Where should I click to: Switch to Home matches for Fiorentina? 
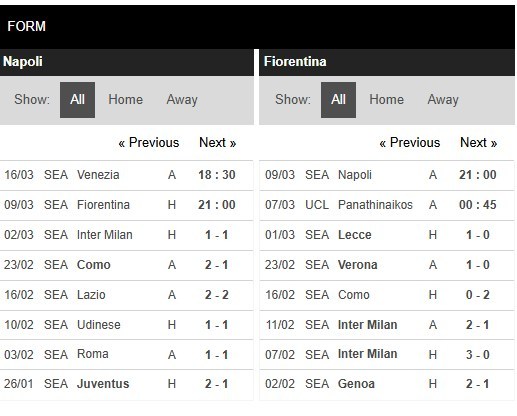coord(386,100)
